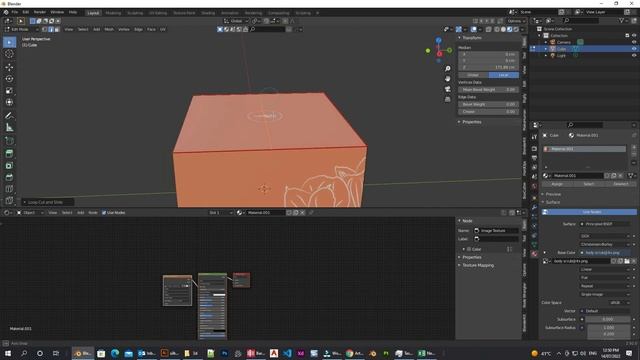Viewport: 640px width, 360px height.
Task: Select the Rotate tool in viewport toolbar
Action: click(x=9, y=79)
